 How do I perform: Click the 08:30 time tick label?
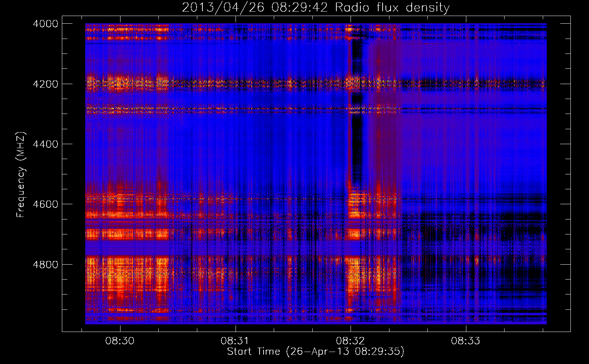point(120,341)
